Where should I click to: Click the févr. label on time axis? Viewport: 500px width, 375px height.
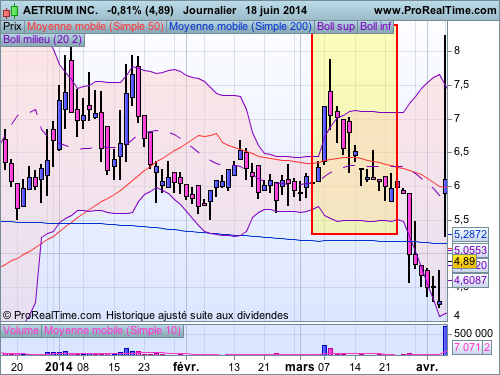(x=186, y=367)
